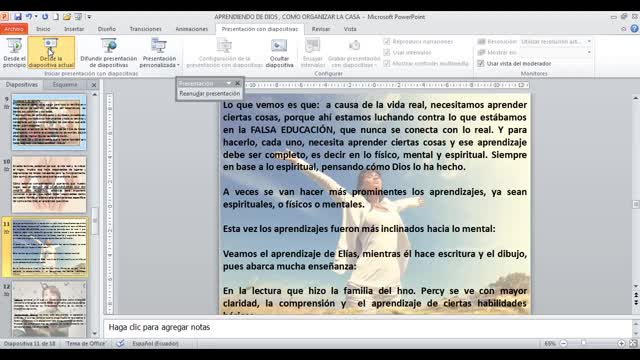Click fit slide to window icon
Screen dimensions: 640x360
633,344
